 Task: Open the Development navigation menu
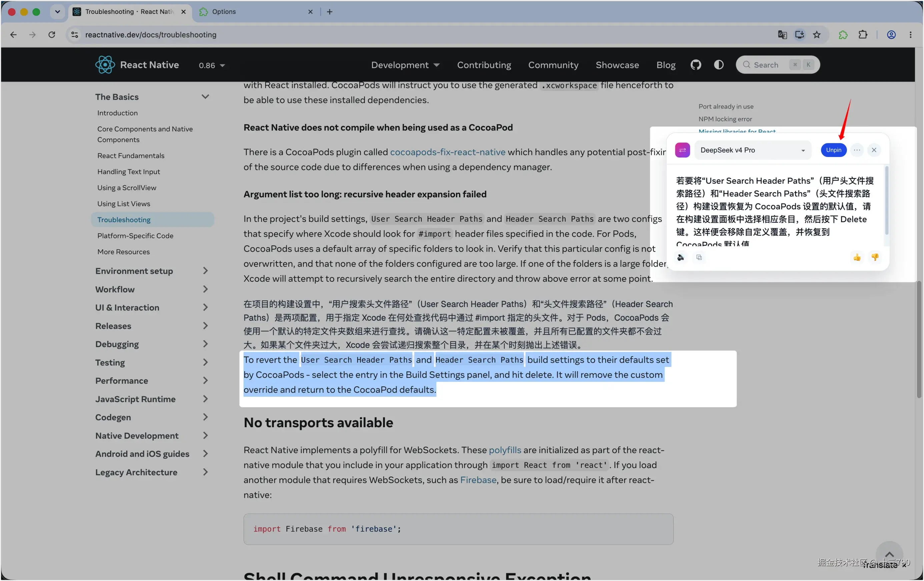[x=405, y=65]
